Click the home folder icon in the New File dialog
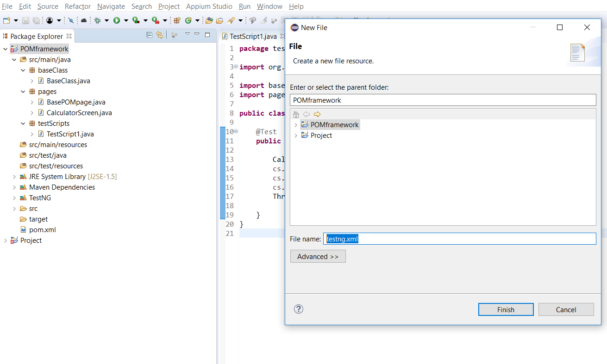607x364 pixels. (x=296, y=114)
